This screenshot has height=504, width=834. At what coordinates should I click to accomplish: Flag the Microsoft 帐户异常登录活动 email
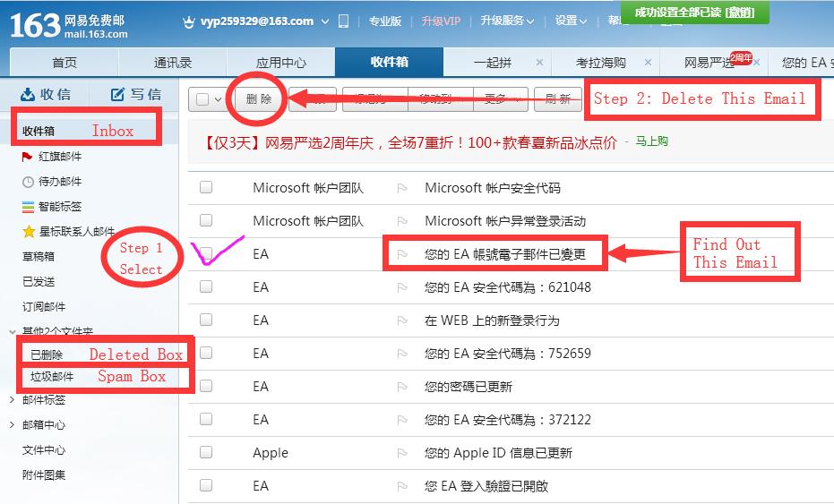tap(402, 221)
